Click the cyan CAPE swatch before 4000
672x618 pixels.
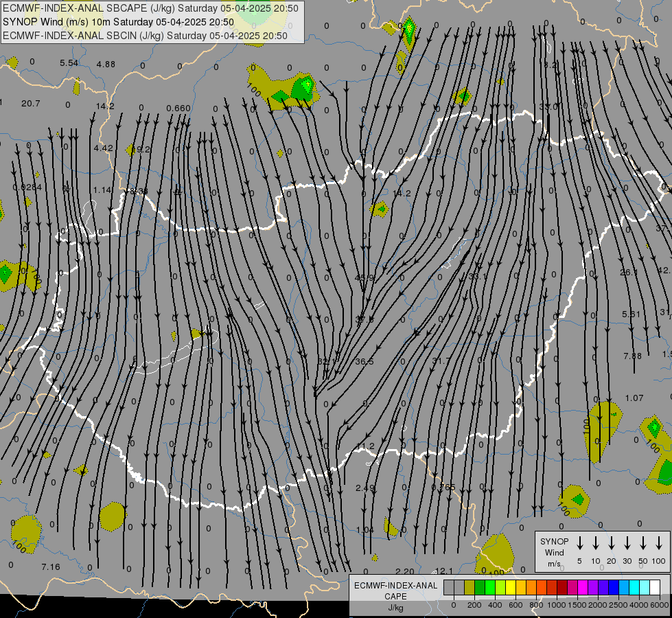pos(634,587)
